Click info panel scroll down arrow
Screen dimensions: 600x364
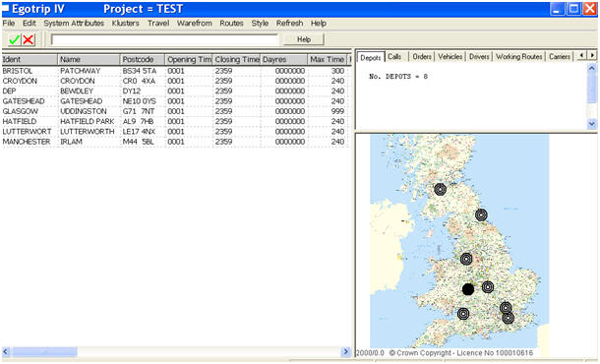click(591, 124)
